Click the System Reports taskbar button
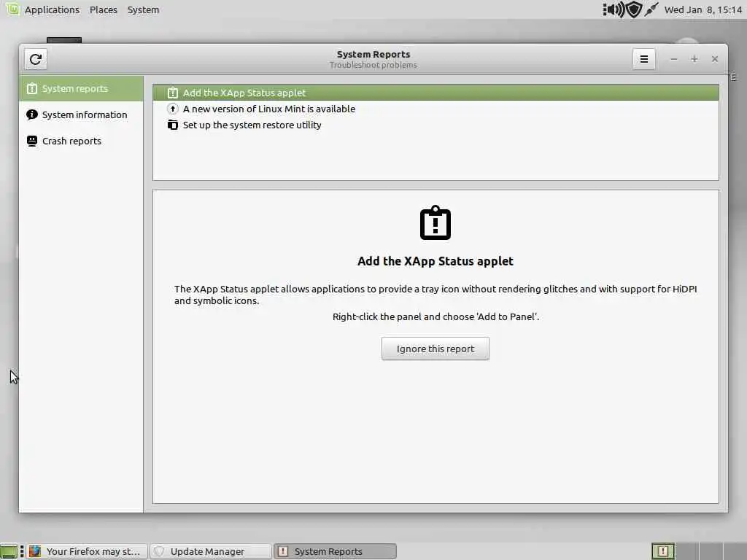The height and width of the screenshot is (560, 747). point(335,551)
